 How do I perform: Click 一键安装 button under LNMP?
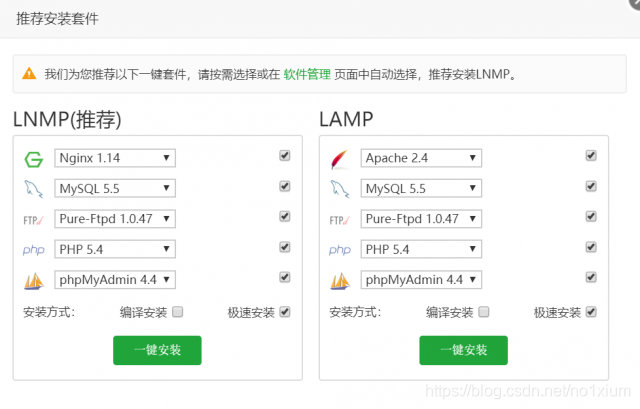coord(157,350)
